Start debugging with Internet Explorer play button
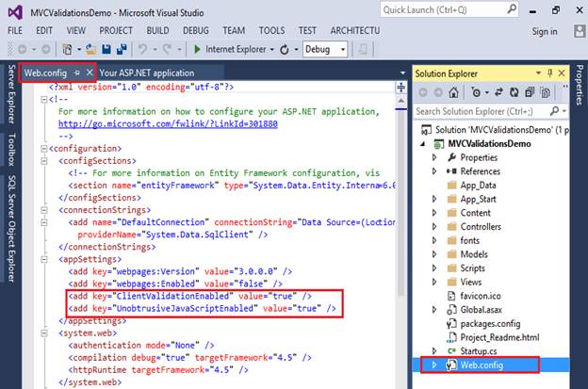This screenshot has height=389, width=588. pos(197,49)
